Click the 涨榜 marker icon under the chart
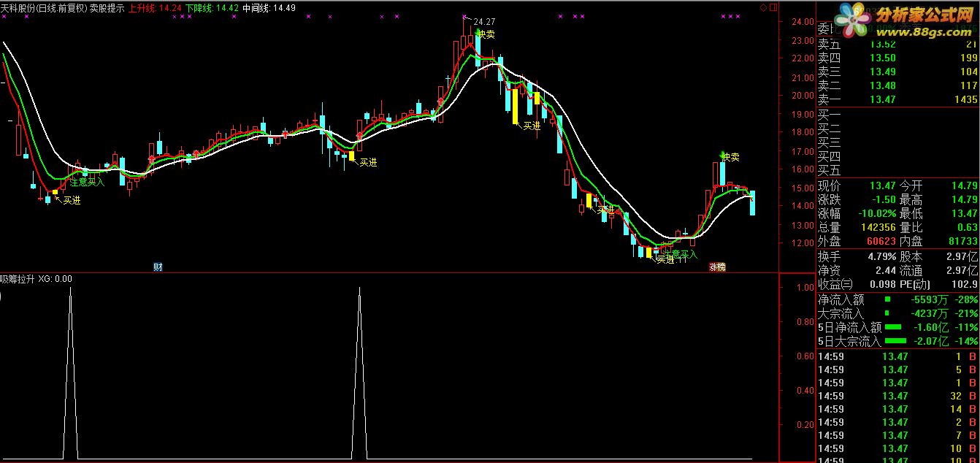The image size is (980, 463). (x=717, y=267)
